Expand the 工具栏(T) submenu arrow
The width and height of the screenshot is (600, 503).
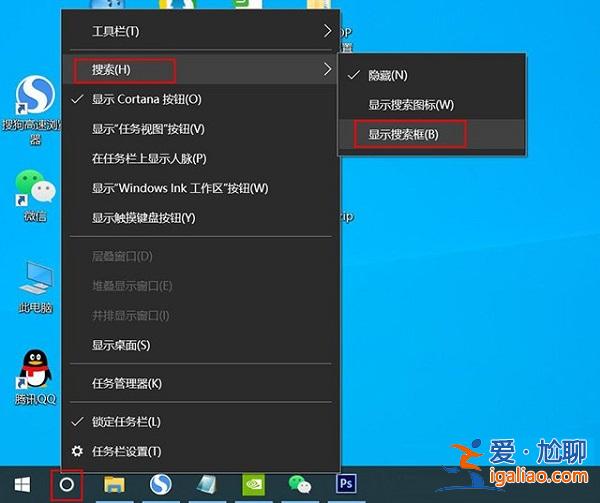click(x=327, y=31)
